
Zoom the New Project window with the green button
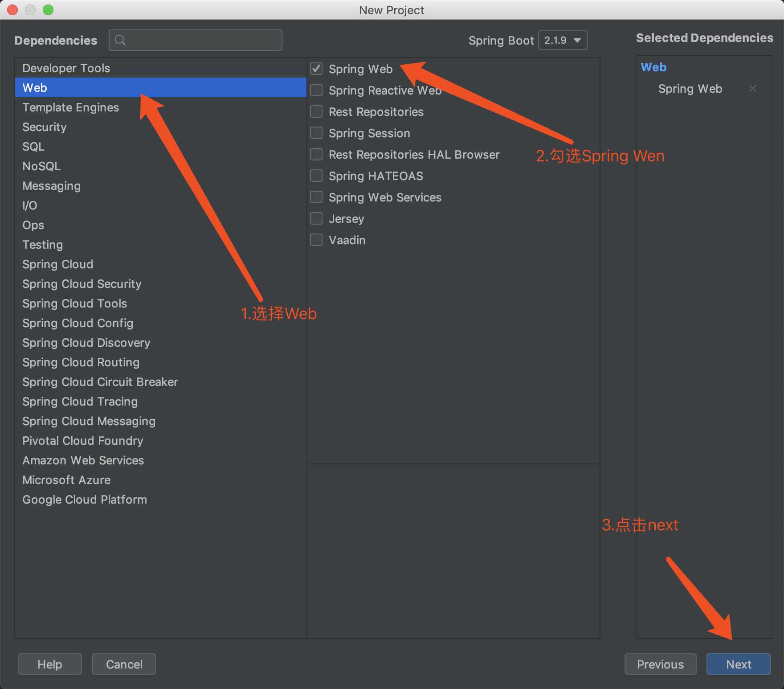click(48, 10)
